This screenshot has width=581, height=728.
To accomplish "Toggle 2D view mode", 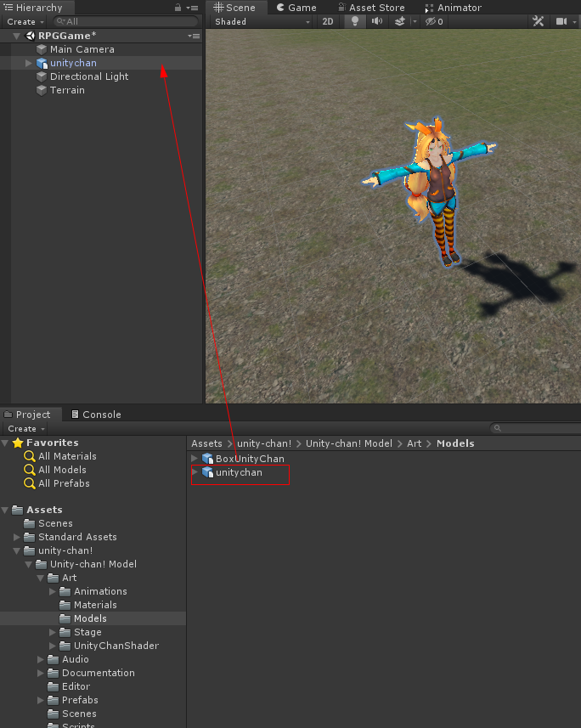I will tap(327, 22).
